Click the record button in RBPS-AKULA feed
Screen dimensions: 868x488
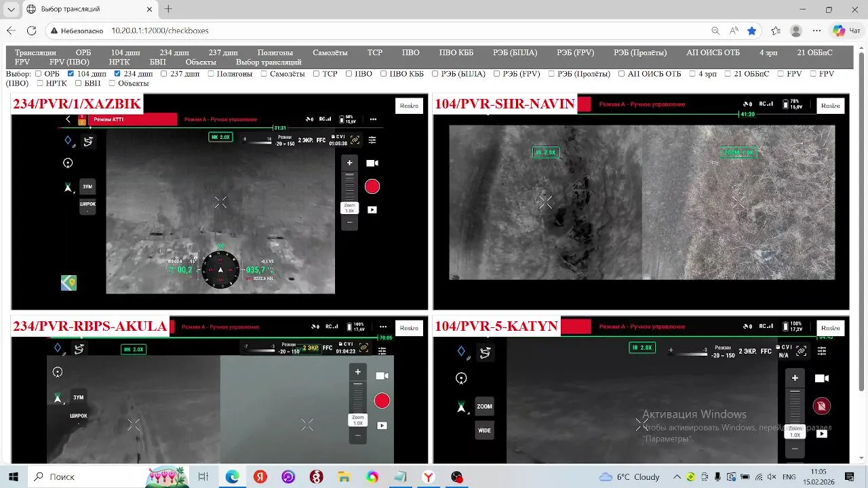tap(382, 401)
